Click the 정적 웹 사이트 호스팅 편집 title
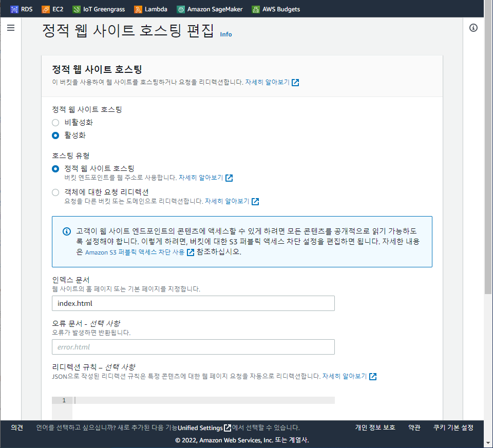 (128, 31)
